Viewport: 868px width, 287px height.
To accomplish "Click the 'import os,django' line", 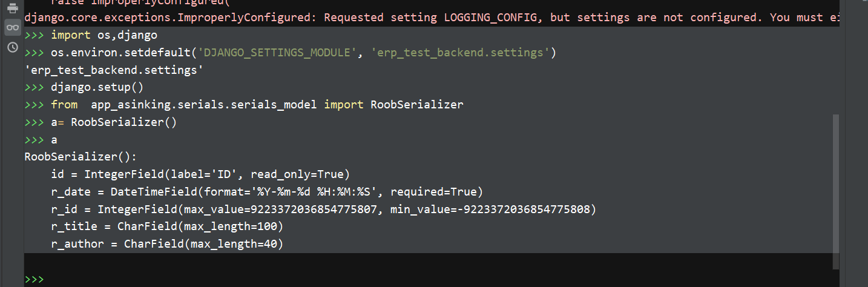I will click(104, 36).
